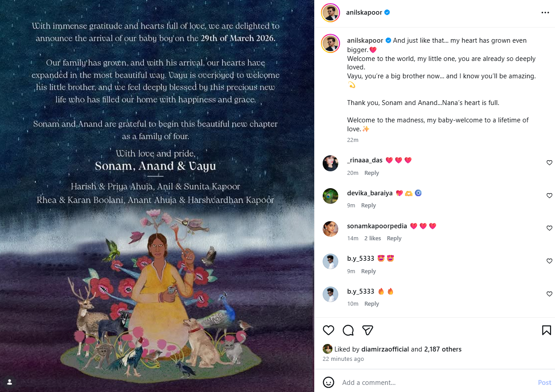The height and width of the screenshot is (392, 555).
Task: Reply to _rinaaa_das's comment
Action: [x=372, y=173]
